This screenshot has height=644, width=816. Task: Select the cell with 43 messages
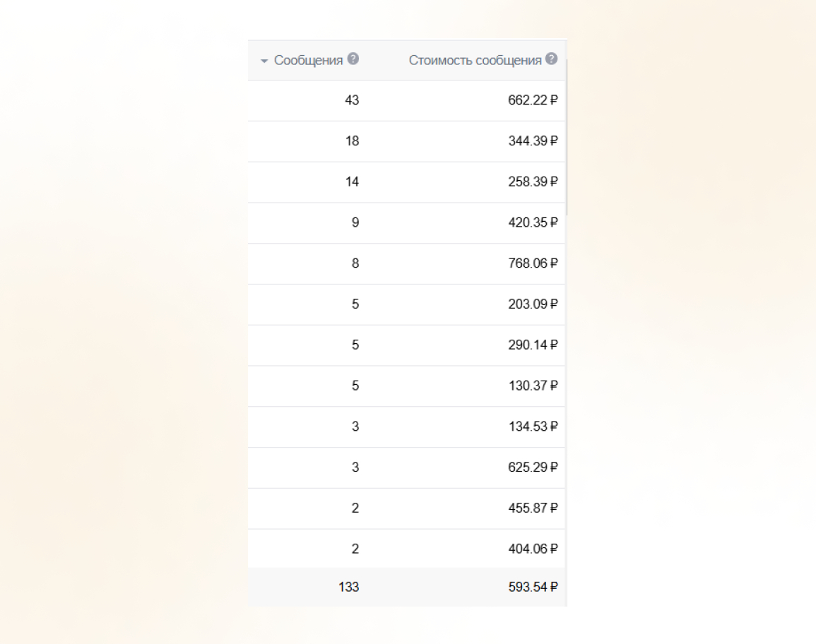(x=352, y=100)
